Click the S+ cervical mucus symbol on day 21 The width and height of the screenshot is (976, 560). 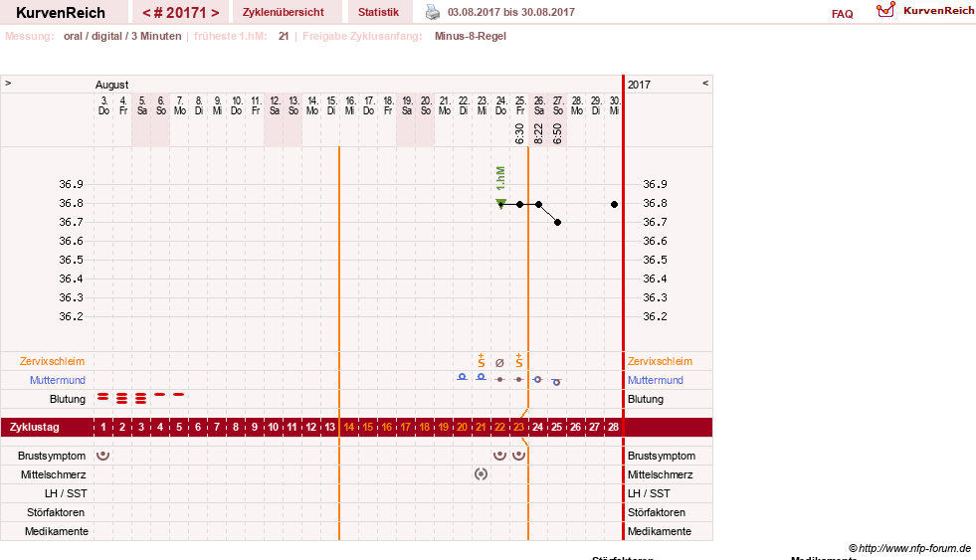tap(482, 360)
